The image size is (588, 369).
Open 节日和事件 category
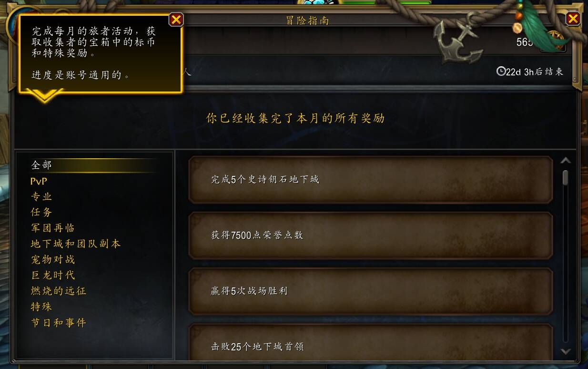pyautogui.click(x=59, y=323)
